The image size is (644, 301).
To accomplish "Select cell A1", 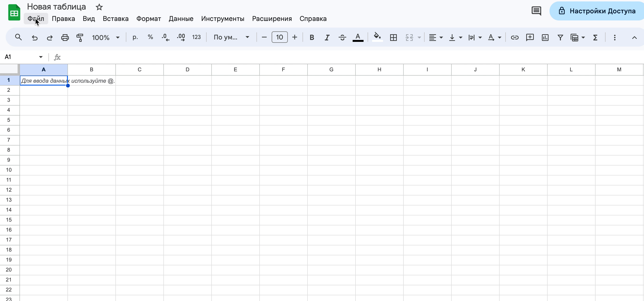I will 44,81.
